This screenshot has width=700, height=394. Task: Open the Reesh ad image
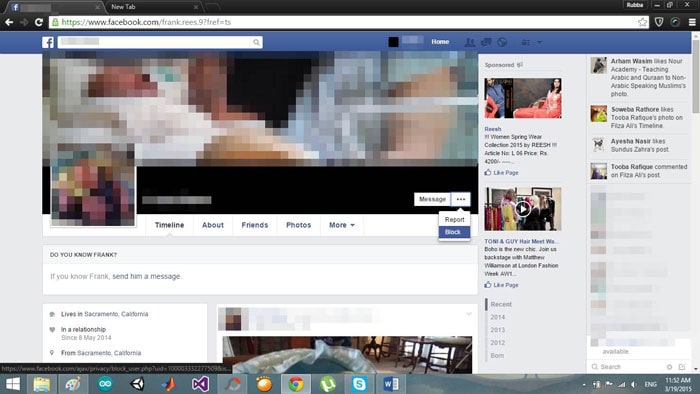pos(523,98)
